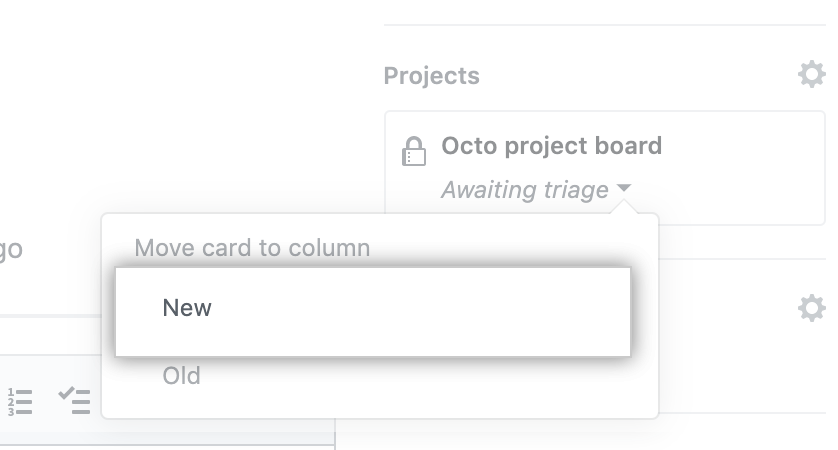838x450 pixels.
Task: Expand the caret arrow next to Awaiting triage
Action: [x=624, y=188]
